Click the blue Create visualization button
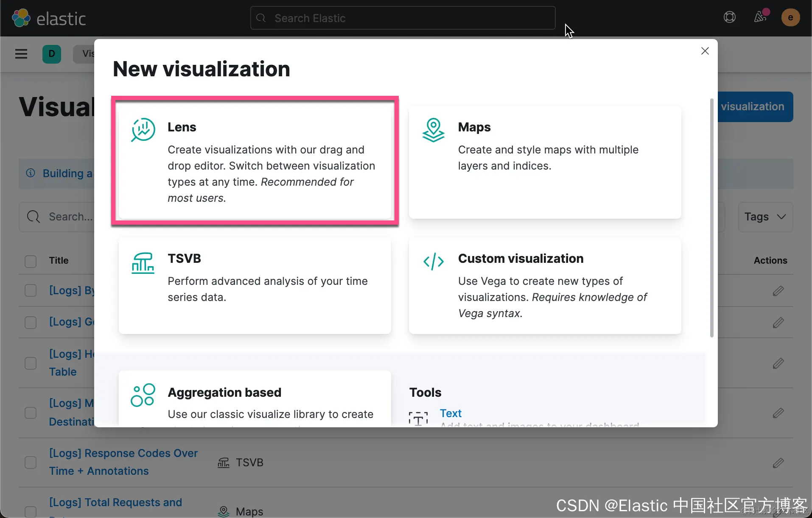812x518 pixels. click(x=755, y=107)
